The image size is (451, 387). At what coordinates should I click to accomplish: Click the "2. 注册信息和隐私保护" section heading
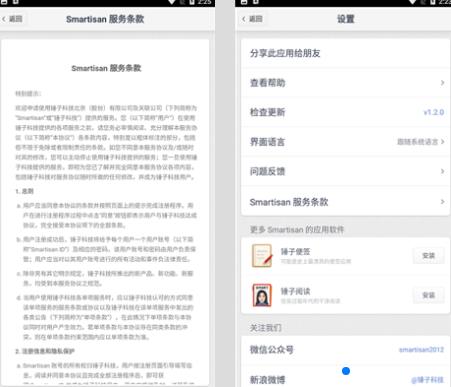(45, 351)
